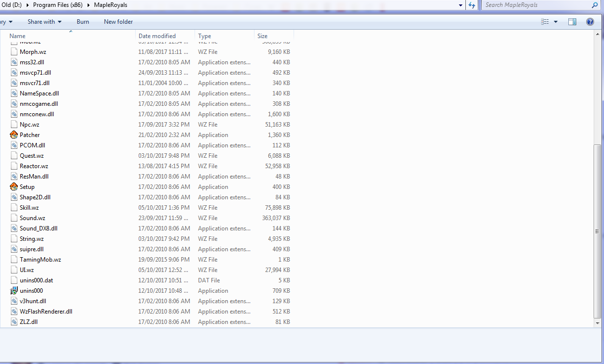
Task: Click the unins000 application icon
Action: (x=14, y=291)
